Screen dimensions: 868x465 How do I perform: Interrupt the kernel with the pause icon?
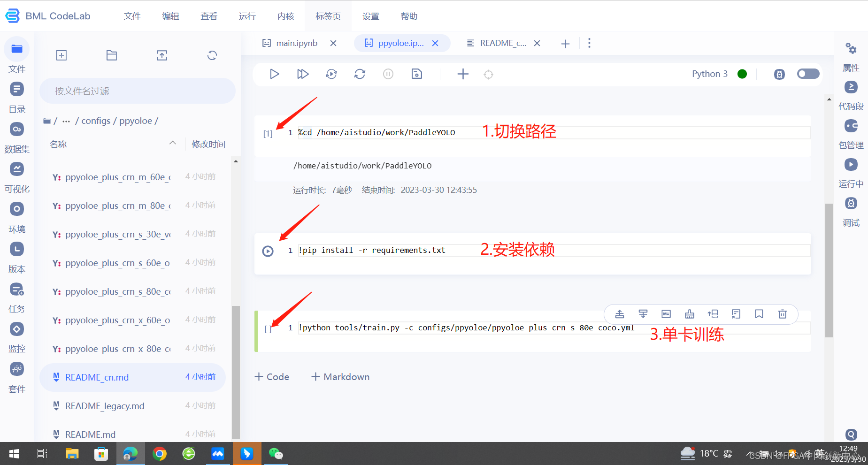[388, 74]
